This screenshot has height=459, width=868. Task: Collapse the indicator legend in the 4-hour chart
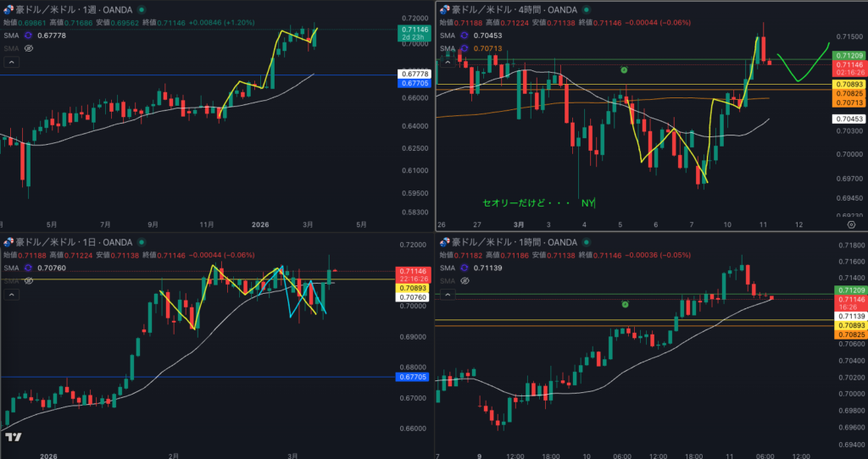448,62
